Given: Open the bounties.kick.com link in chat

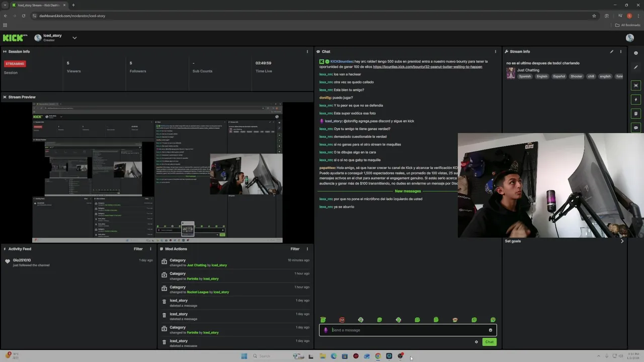Looking at the screenshot, I should pyautogui.click(x=428, y=67).
